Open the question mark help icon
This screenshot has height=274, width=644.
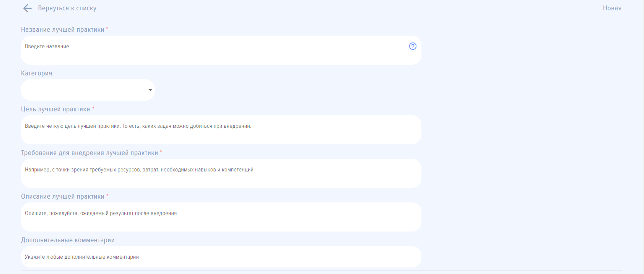[x=413, y=46]
